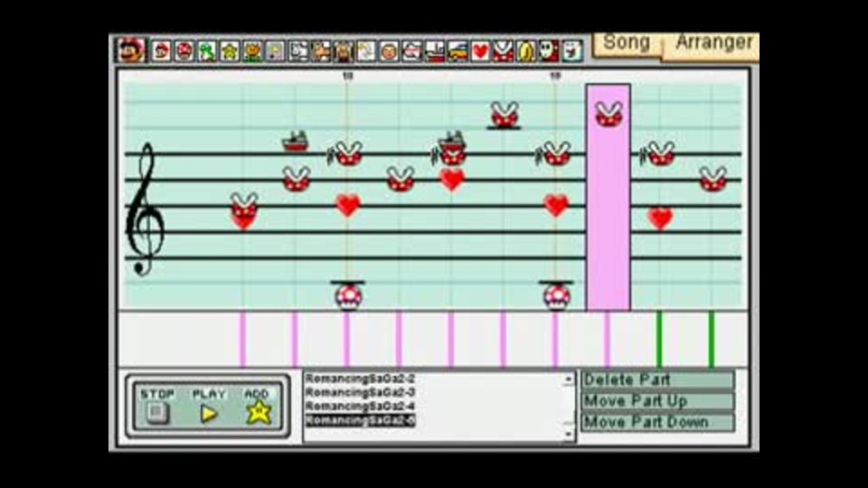Select the Mushroom instrument icon

tap(184, 52)
